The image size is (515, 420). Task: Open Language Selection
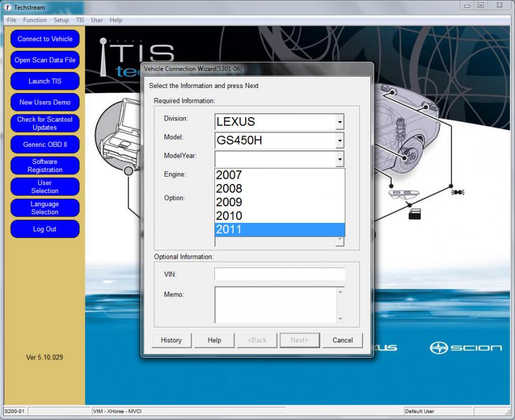click(45, 208)
